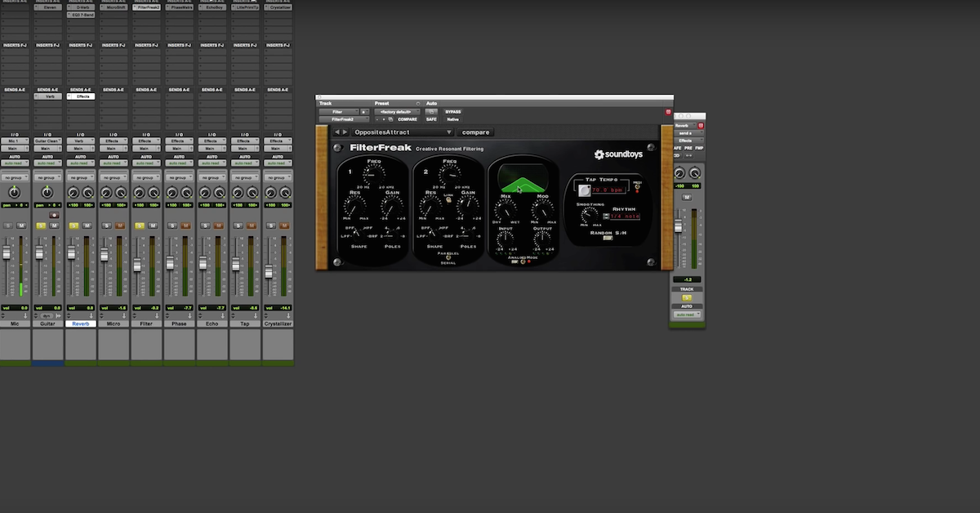Solo the Reverb track
This screenshot has height=513, width=980.
74,225
